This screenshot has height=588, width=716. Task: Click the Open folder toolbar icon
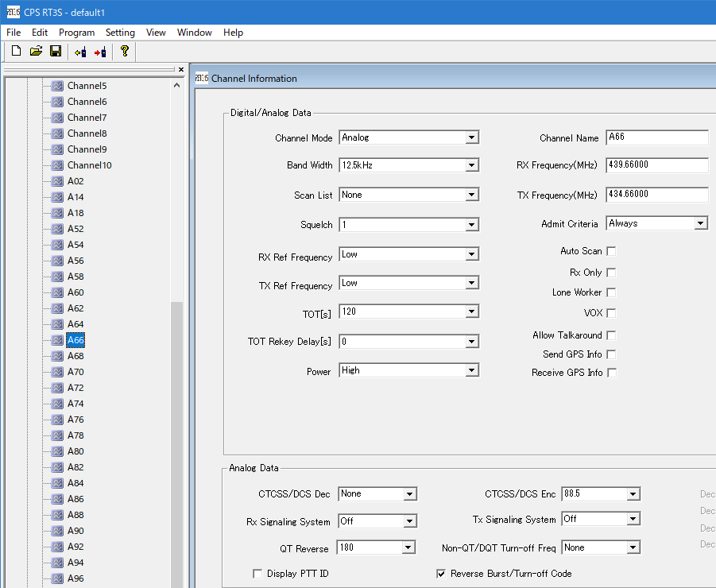[x=36, y=52]
